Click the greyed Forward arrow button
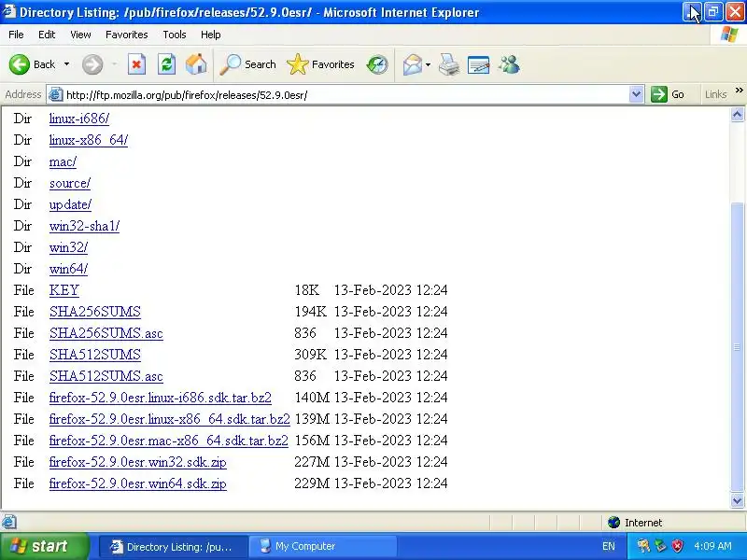Viewport: 747px width, 560px height. (92, 64)
